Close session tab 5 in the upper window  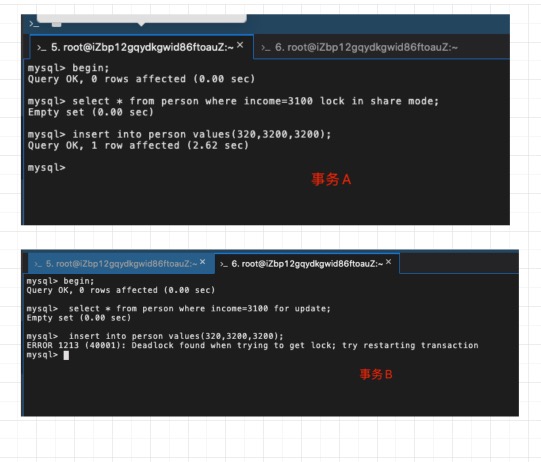tap(240, 45)
